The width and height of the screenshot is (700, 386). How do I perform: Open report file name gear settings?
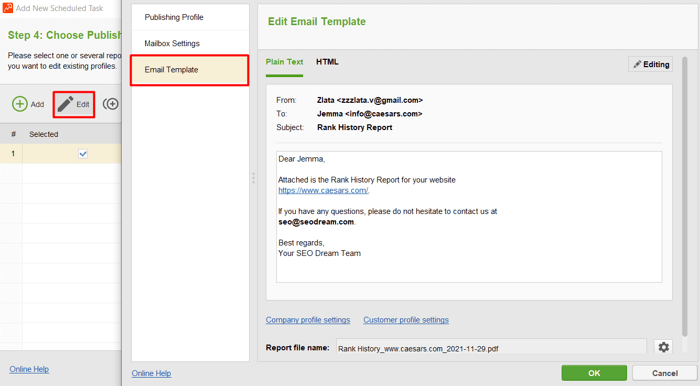point(663,347)
